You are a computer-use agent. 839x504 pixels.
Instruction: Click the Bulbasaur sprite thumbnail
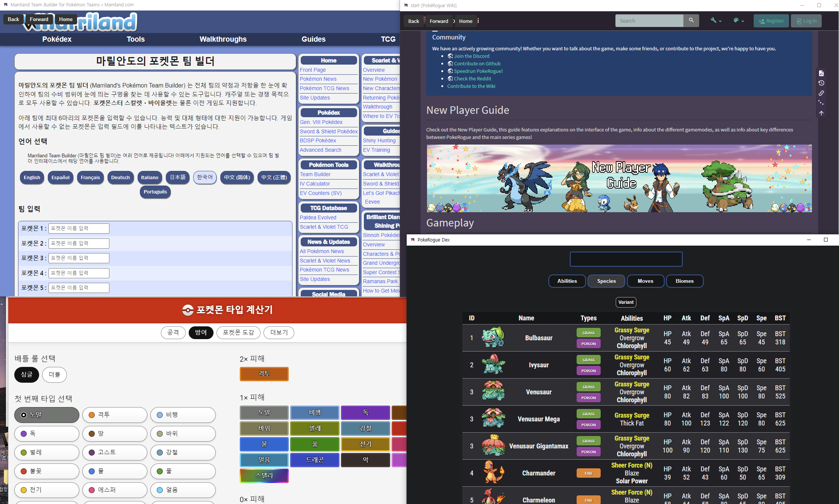click(493, 337)
